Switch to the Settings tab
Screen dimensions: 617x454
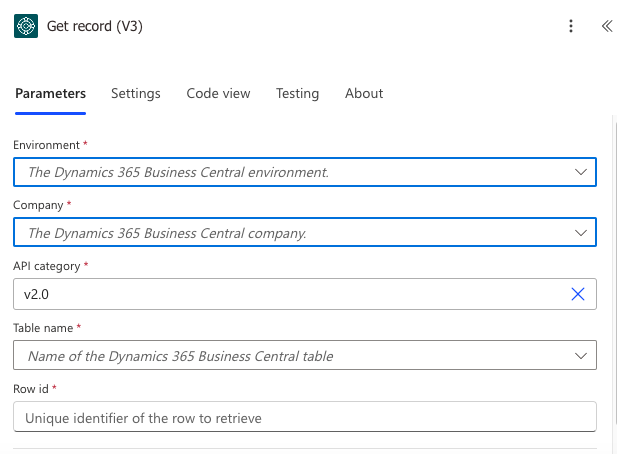(136, 94)
